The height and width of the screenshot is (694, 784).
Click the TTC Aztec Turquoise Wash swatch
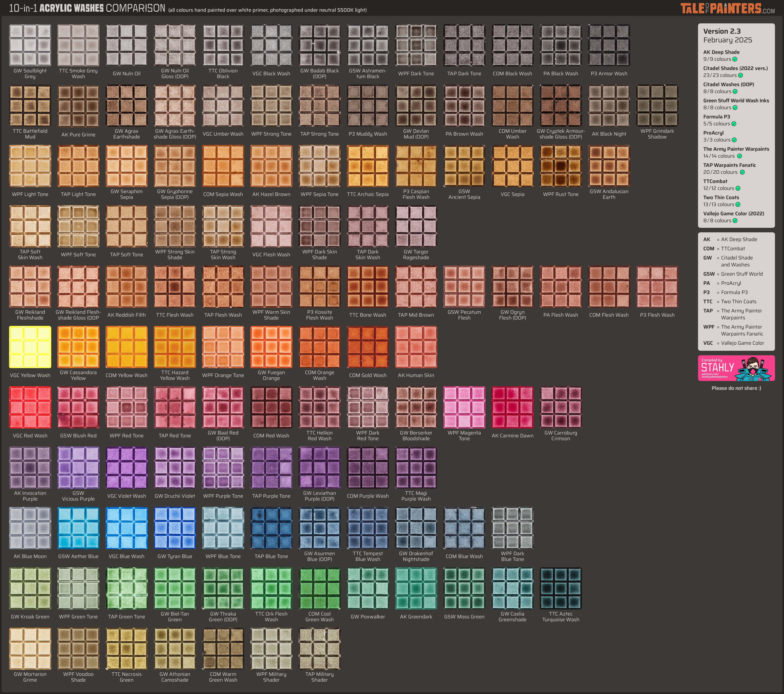pyautogui.click(x=561, y=588)
